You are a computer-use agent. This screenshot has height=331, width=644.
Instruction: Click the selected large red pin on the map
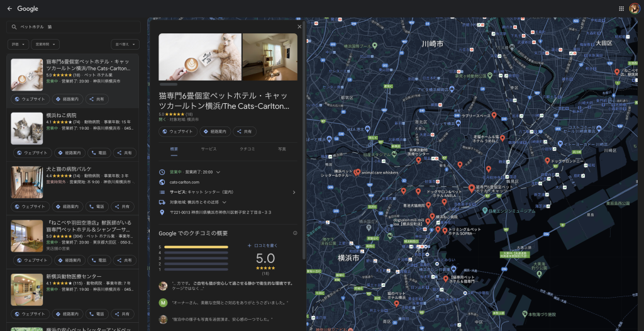pyautogui.click(x=472, y=188)
